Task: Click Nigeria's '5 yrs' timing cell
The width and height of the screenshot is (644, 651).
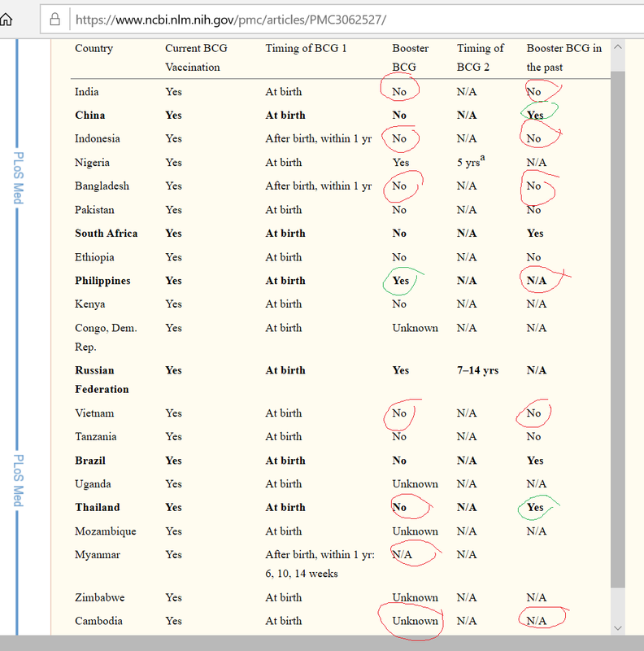Action: coord(471,161)
